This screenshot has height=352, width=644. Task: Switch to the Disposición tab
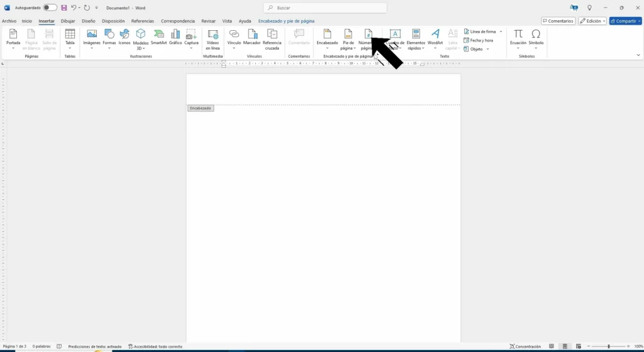[113, 21]
